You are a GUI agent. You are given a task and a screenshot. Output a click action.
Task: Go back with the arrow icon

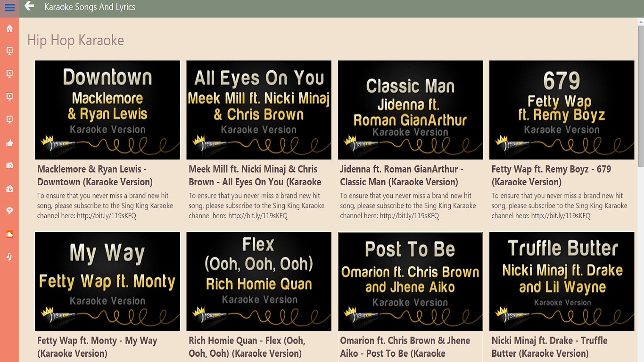tap(29, 6)
